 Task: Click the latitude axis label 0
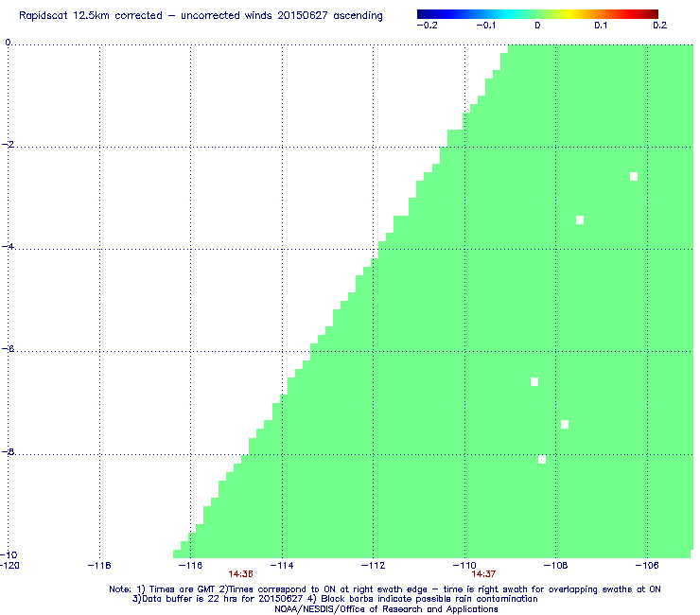8,43
